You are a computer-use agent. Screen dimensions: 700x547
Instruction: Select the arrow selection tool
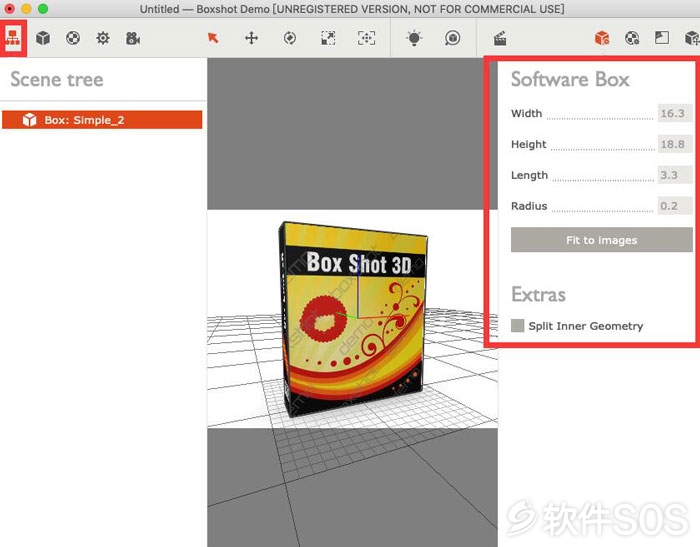coord(213,38)
